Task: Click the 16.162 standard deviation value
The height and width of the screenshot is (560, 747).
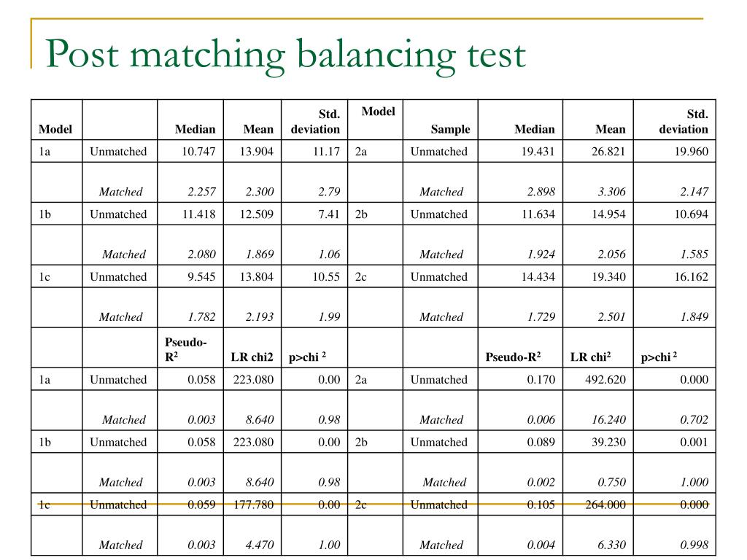Action: click(x=691, y=276)
